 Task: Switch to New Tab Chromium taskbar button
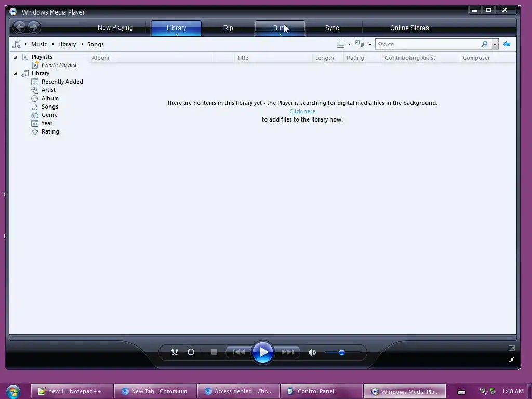click(155, 391)
